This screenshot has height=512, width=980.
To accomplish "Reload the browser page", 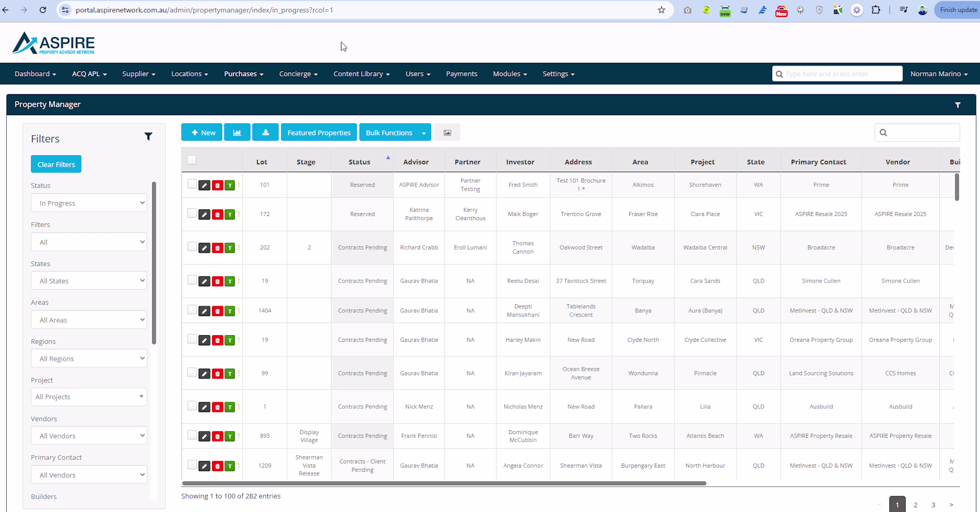I will [43, 10].
